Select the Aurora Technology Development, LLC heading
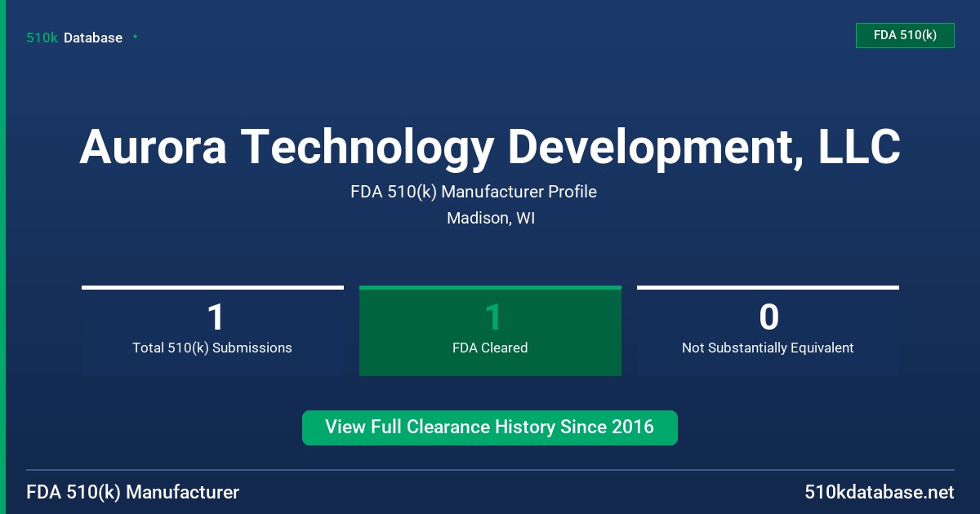Screen dimensions: 980x514 click(x=490, y=147)
